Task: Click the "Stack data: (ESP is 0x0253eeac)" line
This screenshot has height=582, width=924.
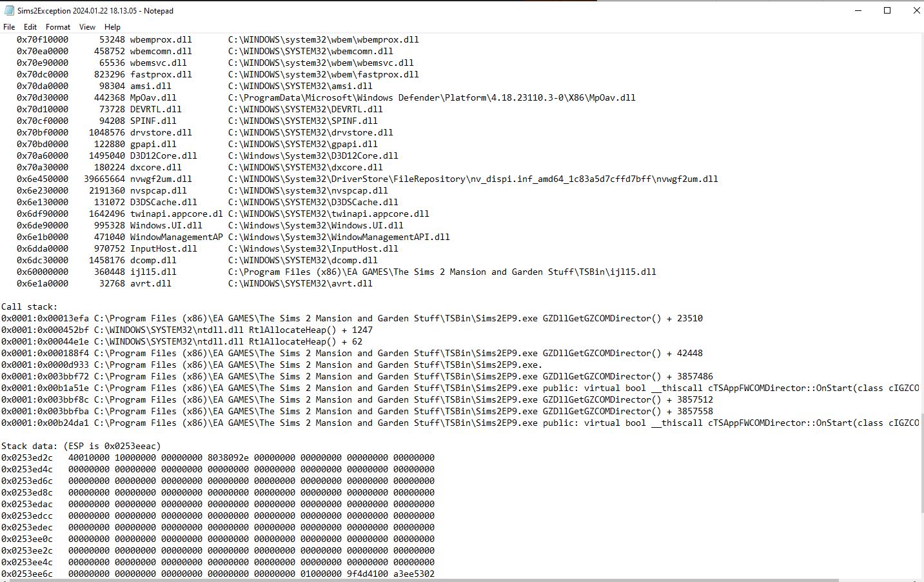Action: coord(81,447)
